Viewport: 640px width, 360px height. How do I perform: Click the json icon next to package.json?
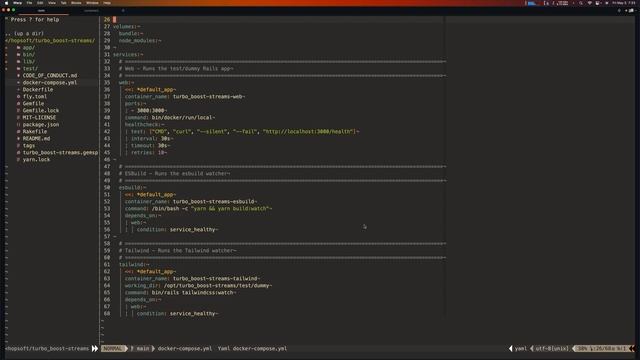[18, 124]
